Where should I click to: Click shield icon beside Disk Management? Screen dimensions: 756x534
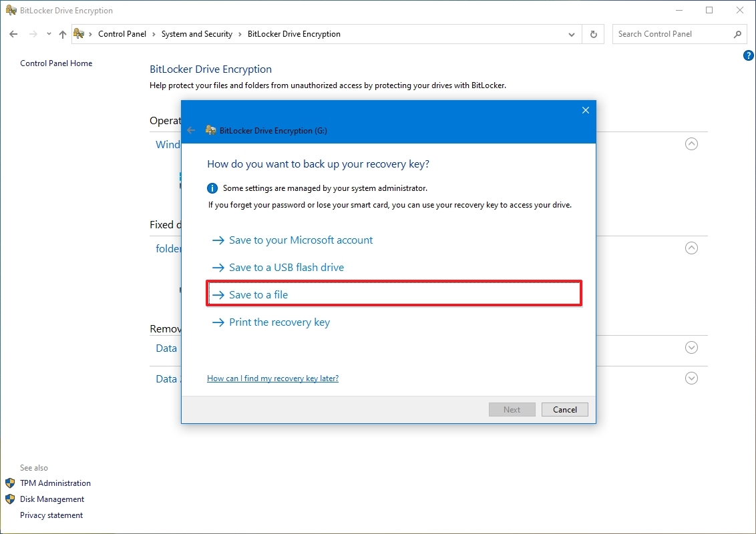[x=10, y=499]
